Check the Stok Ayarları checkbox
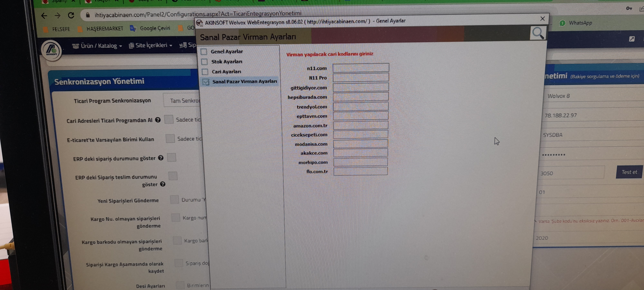Viewport: 644px width, 290px height. click(204, 62)
